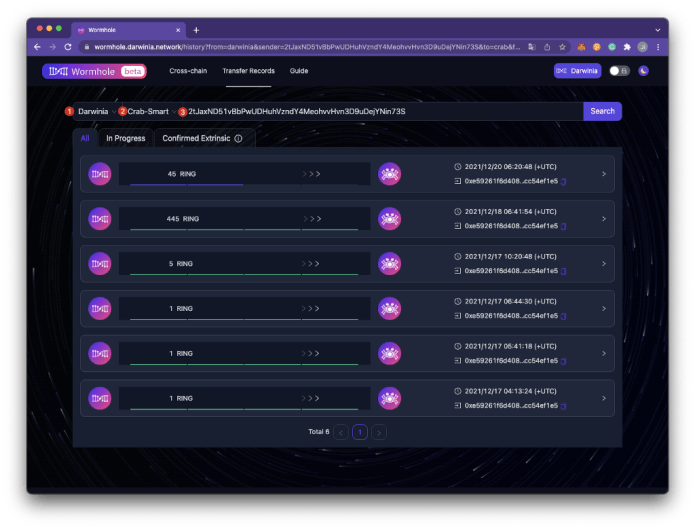Click the translate icon in address bar
Screen dimensions: 695x529
(532, 47)
